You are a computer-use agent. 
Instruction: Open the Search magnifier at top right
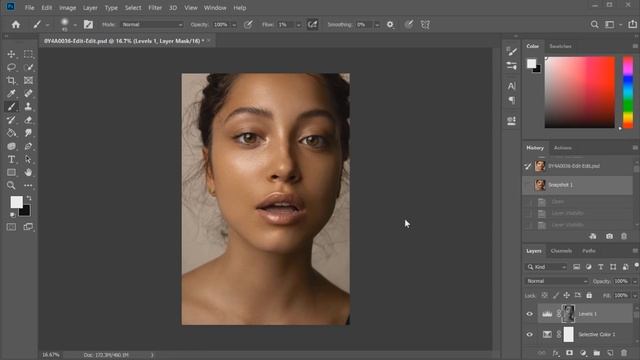(x=594, y=24)
